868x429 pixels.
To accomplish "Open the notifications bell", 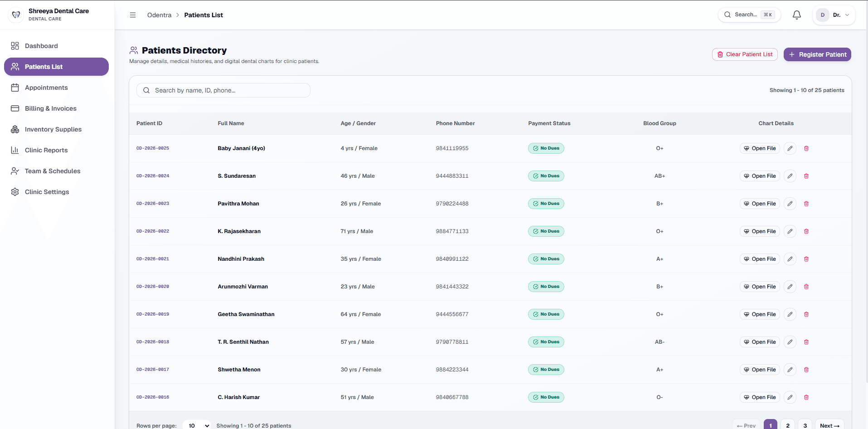I will [796, 15].
